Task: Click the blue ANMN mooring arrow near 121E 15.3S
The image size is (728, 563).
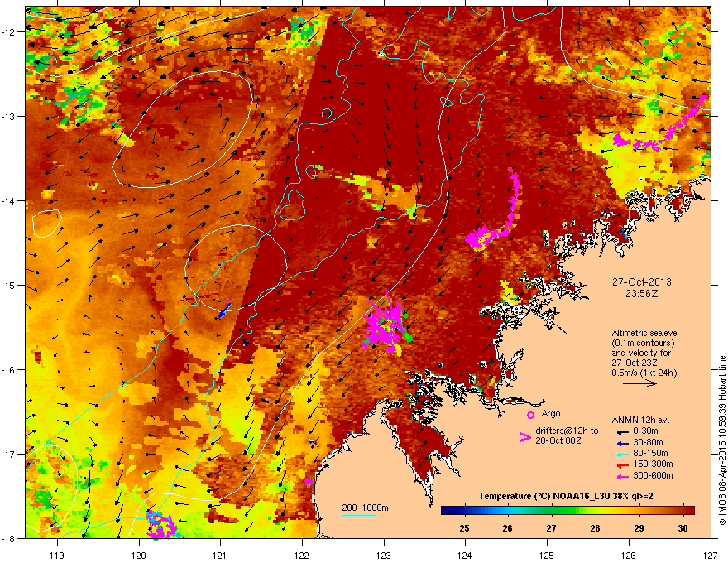Action: [x=224, y=310]
